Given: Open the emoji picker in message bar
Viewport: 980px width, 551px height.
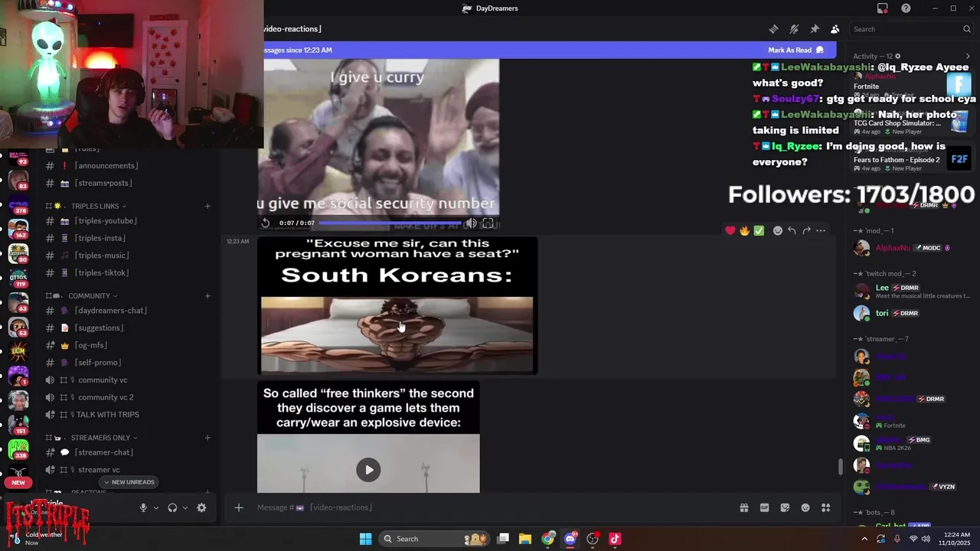Looking at the screenshot, I should click(805, 507).
